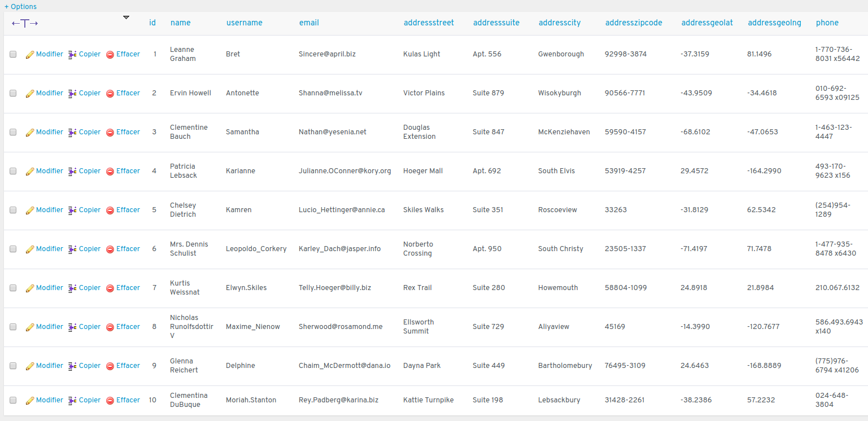Screen dimensions: 868x421
Task: Open the column dropdown triangle in header
Action: [126, 17]
